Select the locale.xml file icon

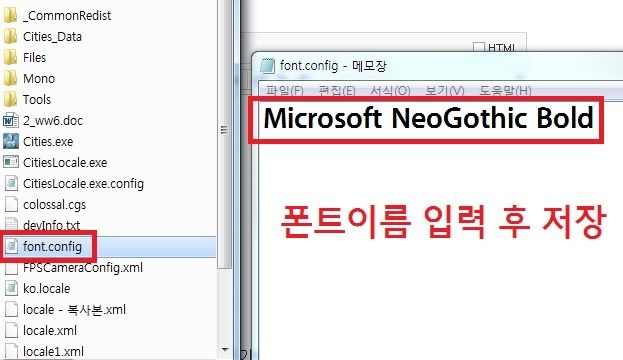(x=11, y=331)
